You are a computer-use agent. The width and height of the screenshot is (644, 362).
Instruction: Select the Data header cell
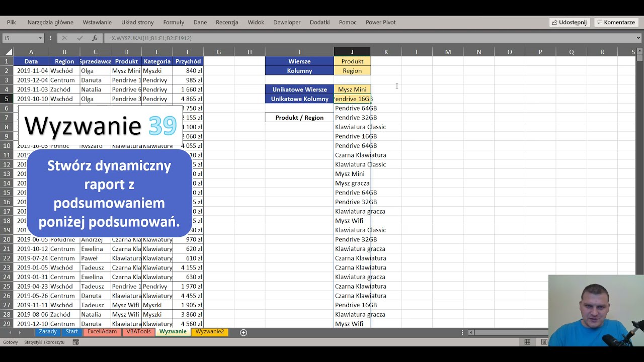[31, 61]
